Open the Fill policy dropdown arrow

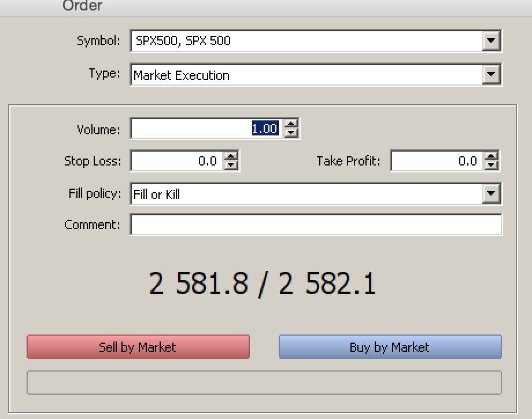491,193
